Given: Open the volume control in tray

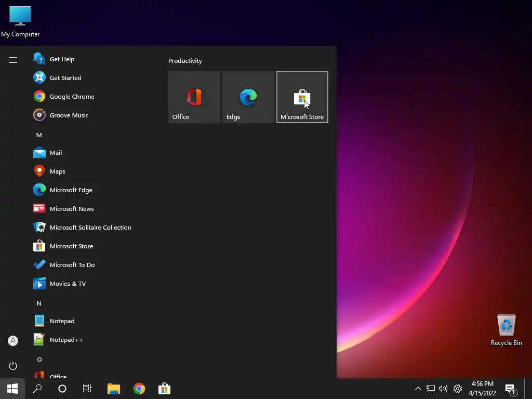Looking at the screenshot, I should coord(443,389).
